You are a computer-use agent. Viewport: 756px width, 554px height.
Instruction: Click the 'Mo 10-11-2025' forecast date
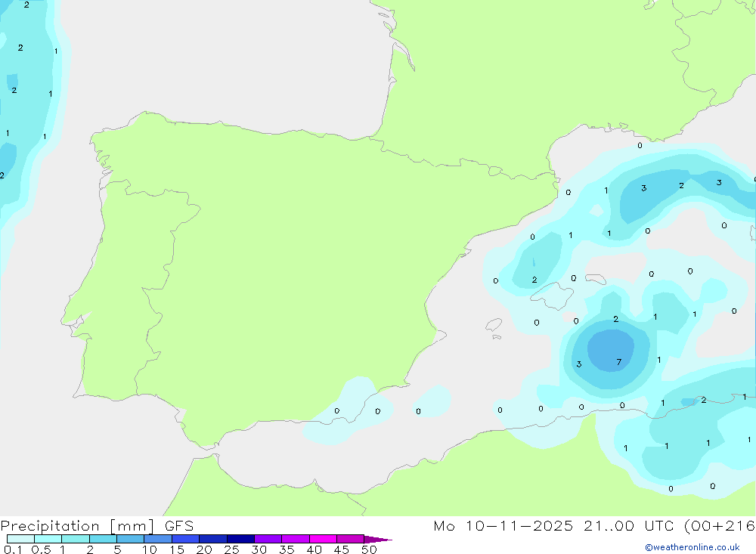(503, 526)
